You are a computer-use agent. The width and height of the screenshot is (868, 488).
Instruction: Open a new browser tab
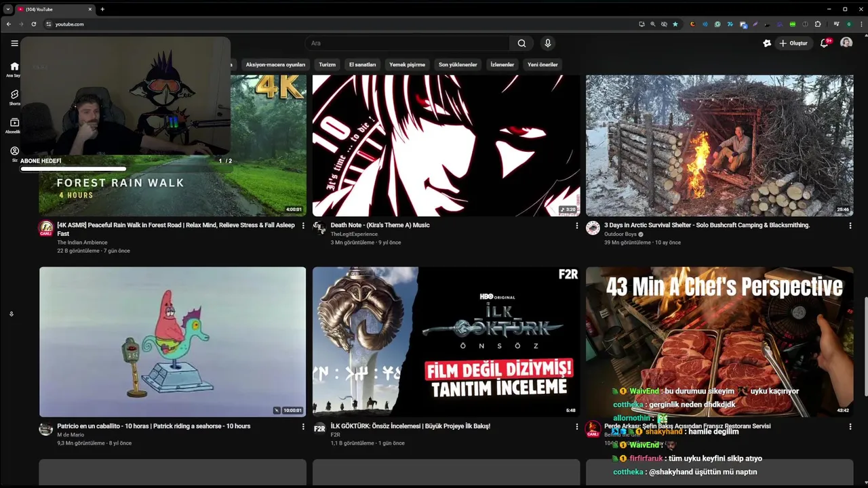[x=102, y=9]
